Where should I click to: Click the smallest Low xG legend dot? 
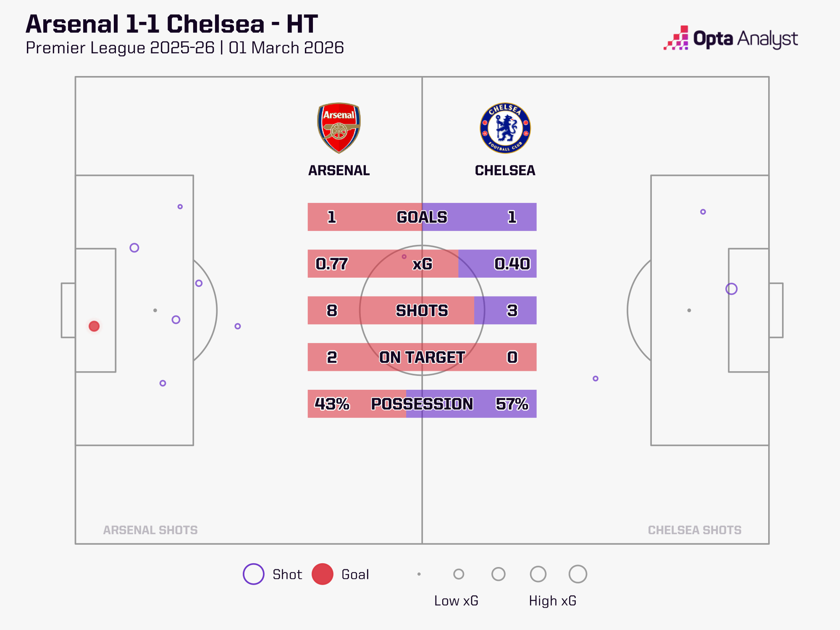click(x=419, y=574)
